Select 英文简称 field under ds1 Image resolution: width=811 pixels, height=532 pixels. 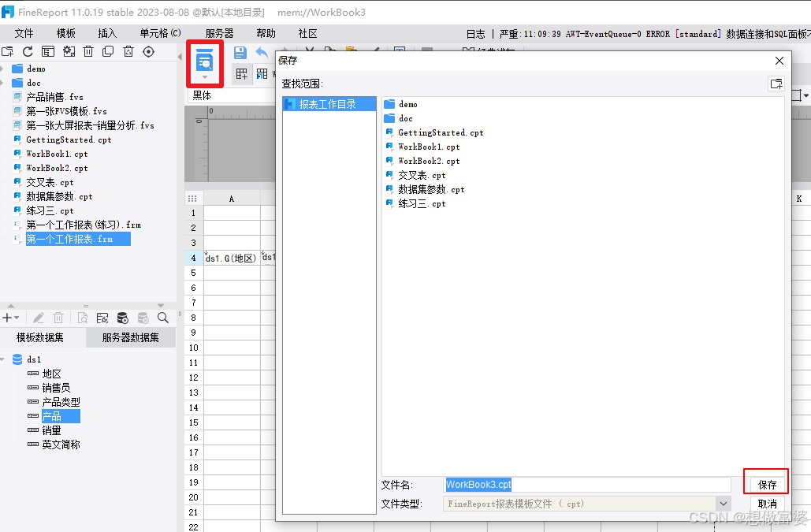click(61, 445)
